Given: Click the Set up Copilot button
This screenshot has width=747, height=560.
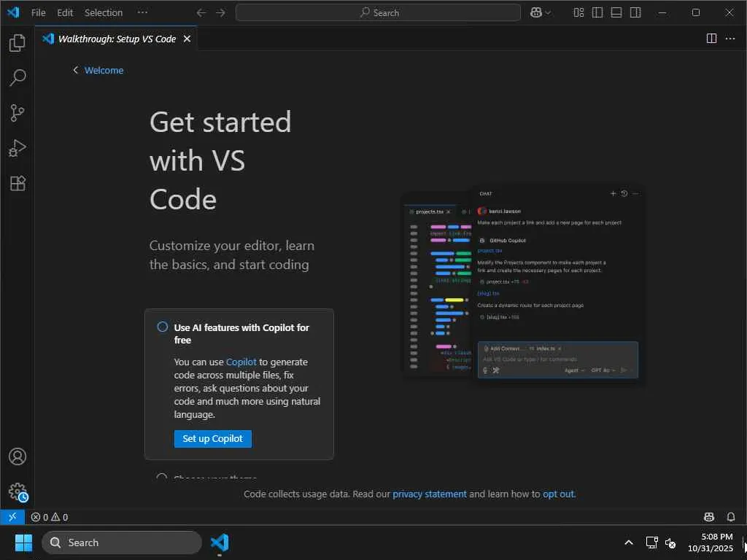Looking at the screenshot, I should coord(213,438).
